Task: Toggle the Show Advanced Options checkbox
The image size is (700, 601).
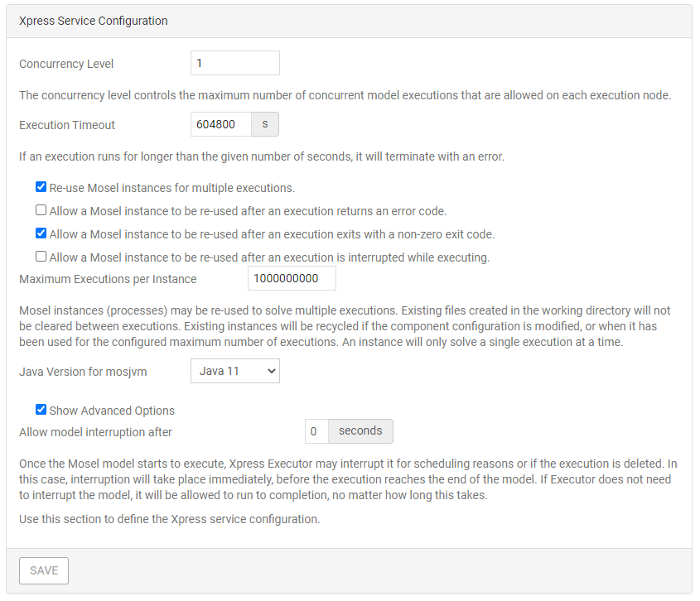Action: 41,410
